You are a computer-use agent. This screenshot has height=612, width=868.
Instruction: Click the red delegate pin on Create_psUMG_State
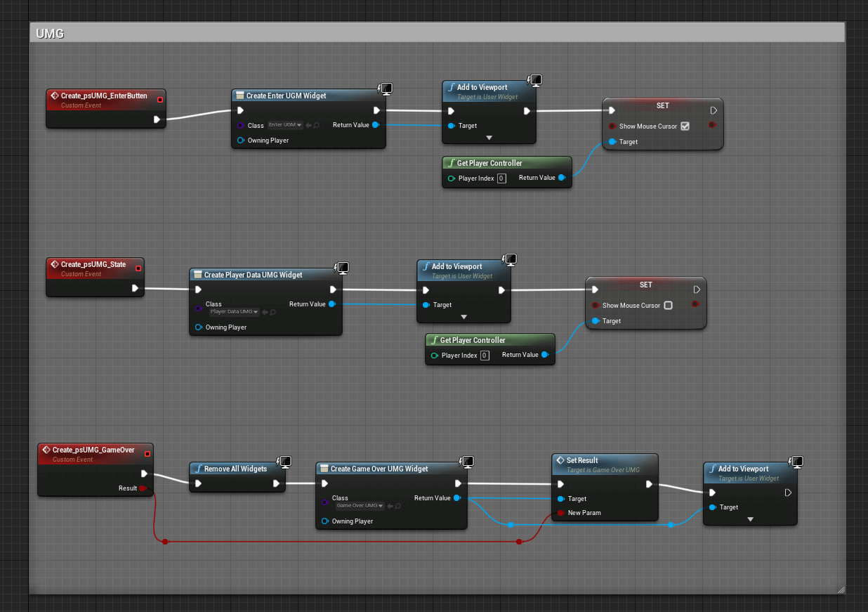[x=138, y=268]
